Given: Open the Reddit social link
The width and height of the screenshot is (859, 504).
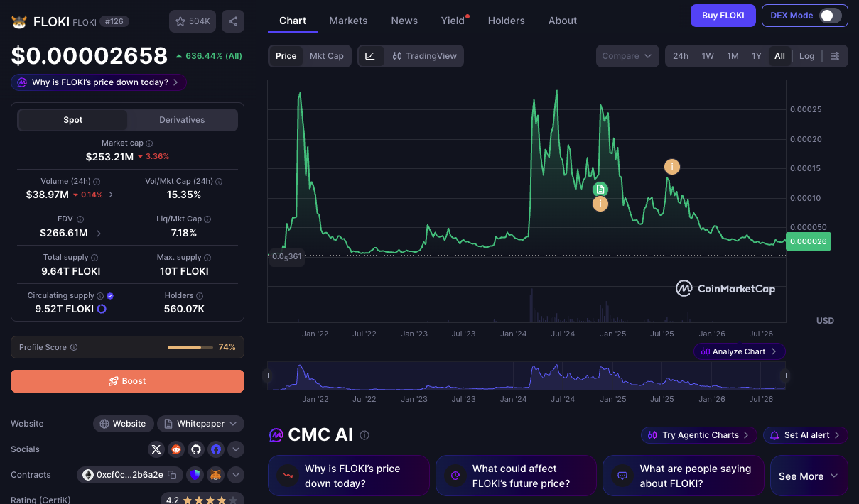Looking at the screenshot, I should pos(176,449).
